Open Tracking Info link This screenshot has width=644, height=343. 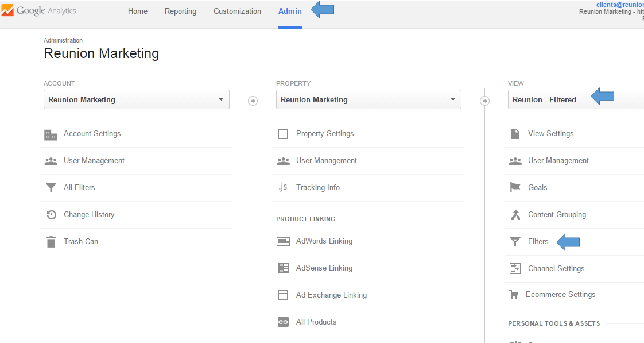pos(318,187)
